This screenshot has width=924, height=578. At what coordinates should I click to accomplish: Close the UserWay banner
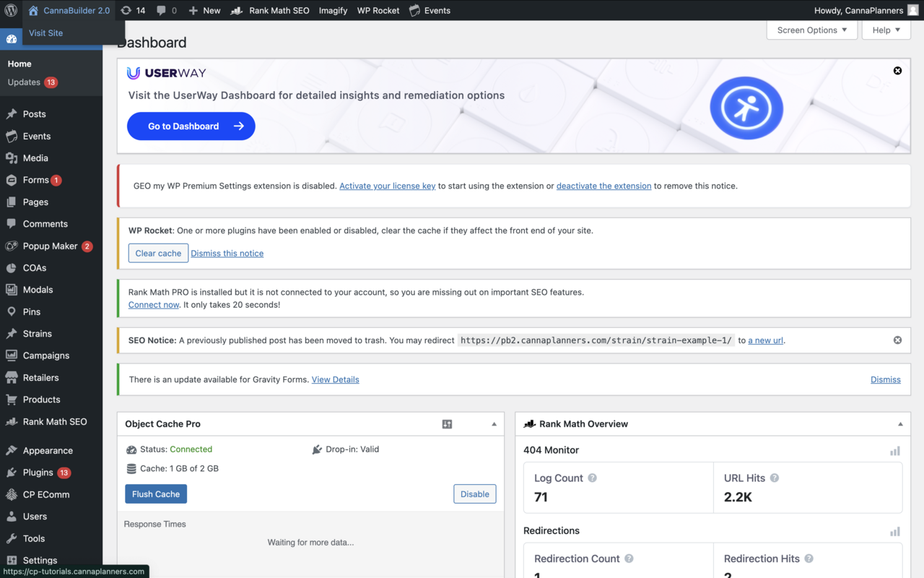(897, 71)
